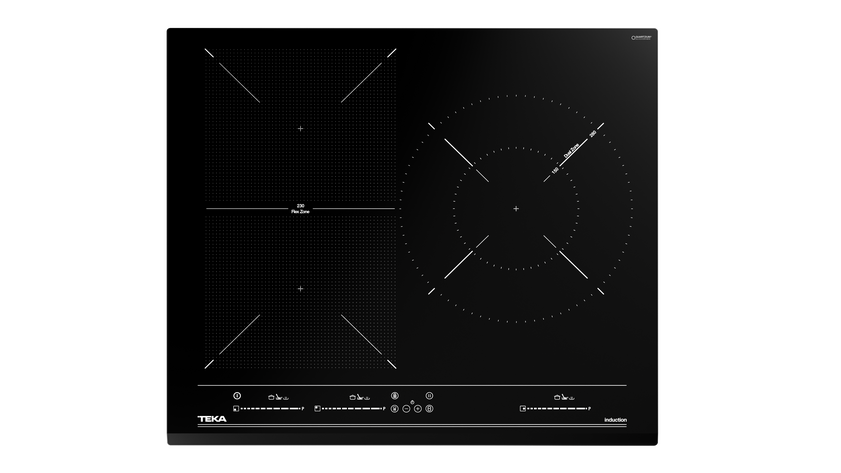Set power on the middle zone slider

pyautogui.click(x=352, y=409)
